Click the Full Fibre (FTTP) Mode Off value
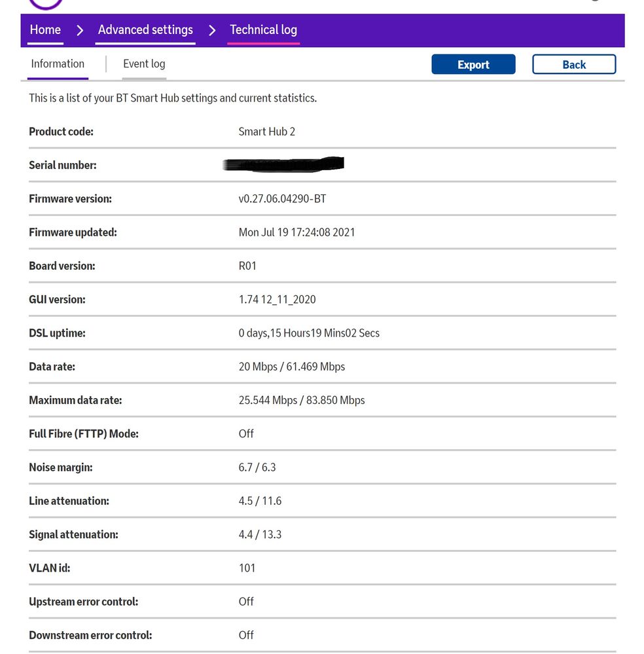This screenshot has height=654, width=644. (x=246, y=433)
